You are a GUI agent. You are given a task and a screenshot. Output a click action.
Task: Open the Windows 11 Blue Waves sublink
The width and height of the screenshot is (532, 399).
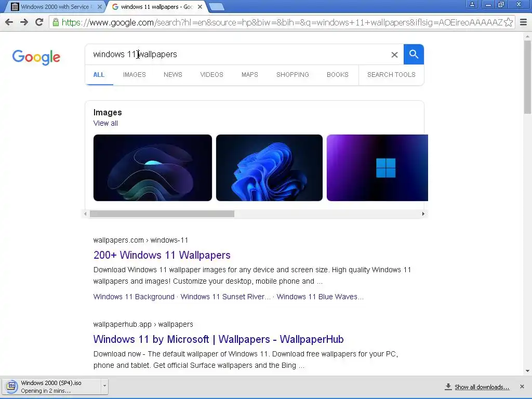(x=320, y=297)
